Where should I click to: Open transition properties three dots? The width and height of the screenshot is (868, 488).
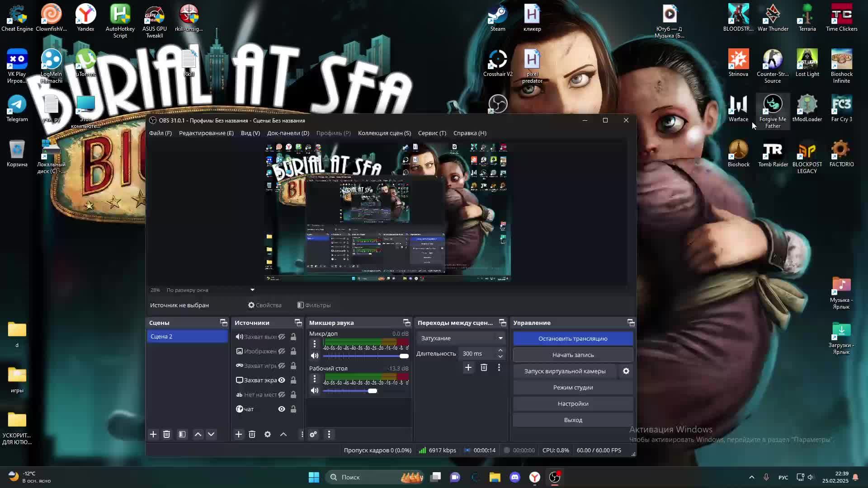click(499, 367)
